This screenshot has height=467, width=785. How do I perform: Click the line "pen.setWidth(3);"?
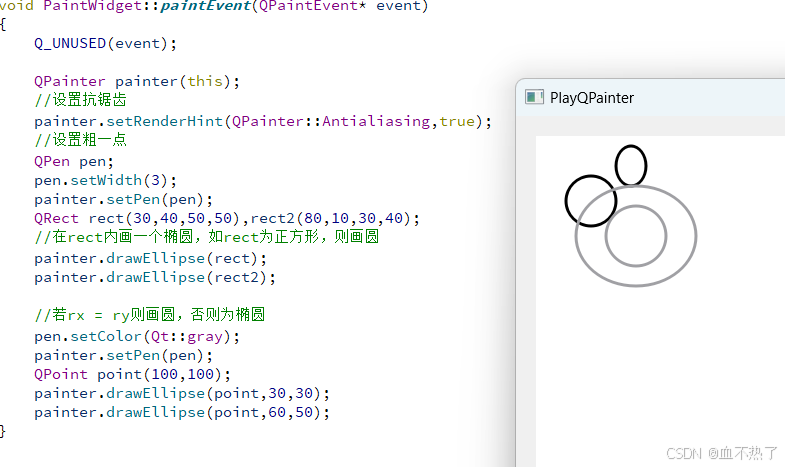point(105,180)
